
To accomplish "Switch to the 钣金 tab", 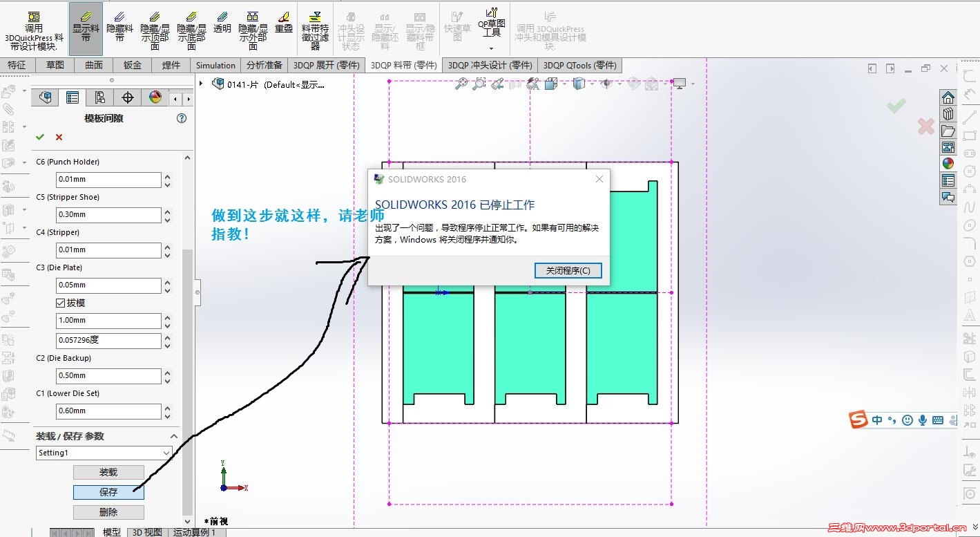I will tap(133, 65).
